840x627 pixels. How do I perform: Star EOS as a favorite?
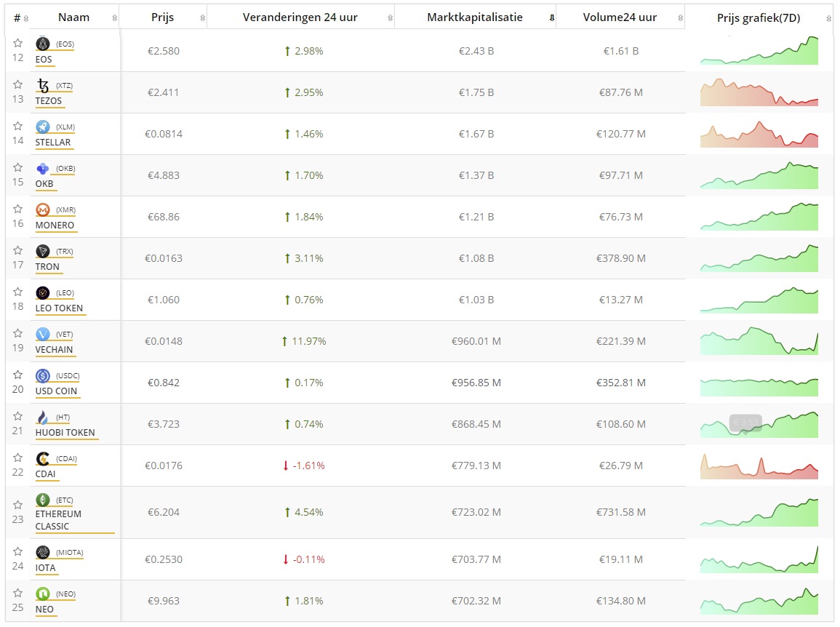(17, 44)
